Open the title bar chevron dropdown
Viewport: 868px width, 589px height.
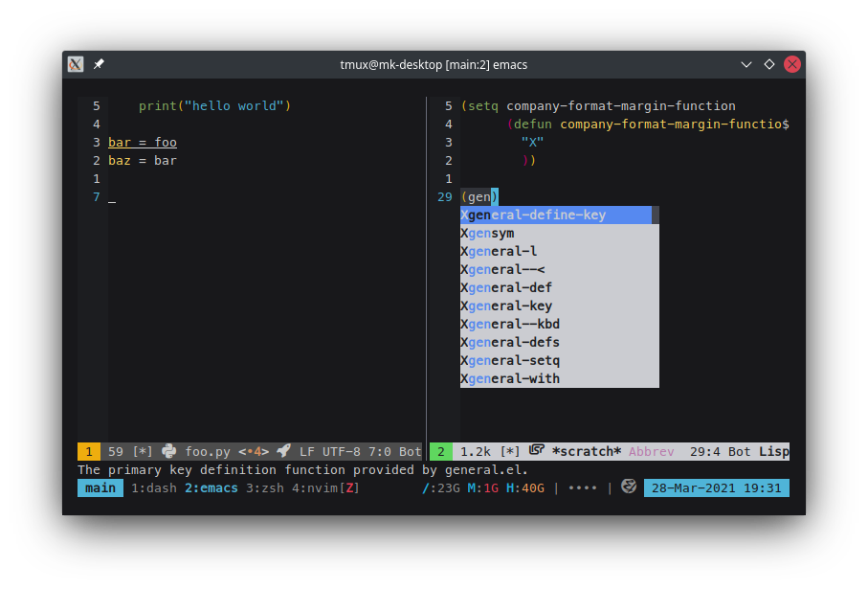click(x=746, y=64)
